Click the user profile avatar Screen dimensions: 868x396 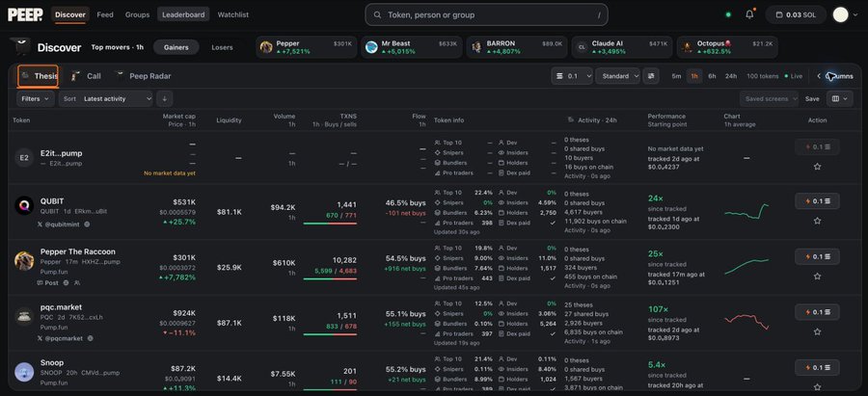840,14
